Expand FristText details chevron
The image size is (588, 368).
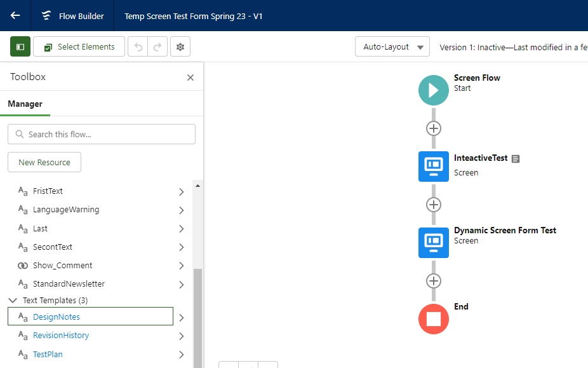[x=182, y=192]
